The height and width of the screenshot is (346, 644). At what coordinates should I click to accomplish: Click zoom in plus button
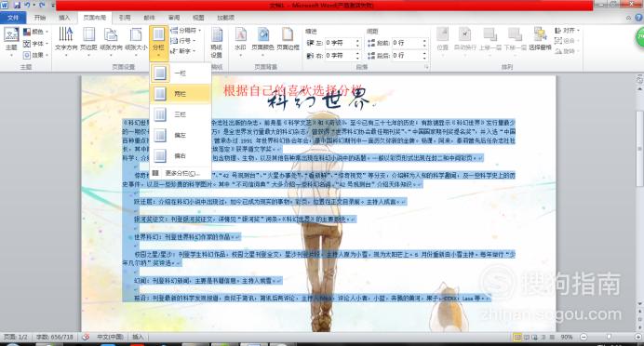[637, 337]
